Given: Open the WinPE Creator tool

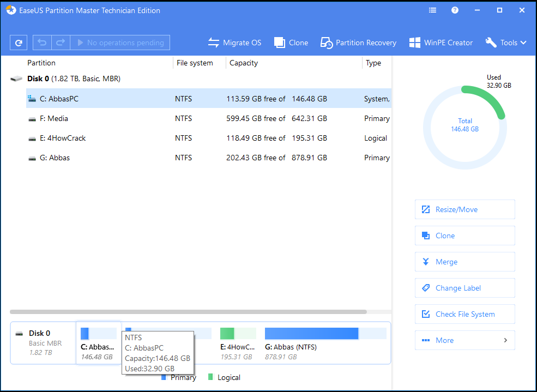Looking at the screenshot, I should [441, 43].
